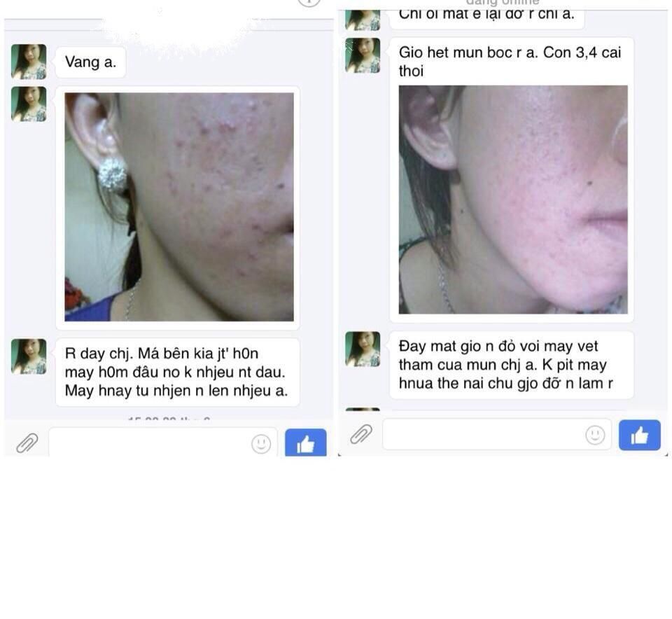Click avatar next to 'R day chj' message
This screenshot has width=672, height=619.
pyautogui.click(x=29, y=356)
